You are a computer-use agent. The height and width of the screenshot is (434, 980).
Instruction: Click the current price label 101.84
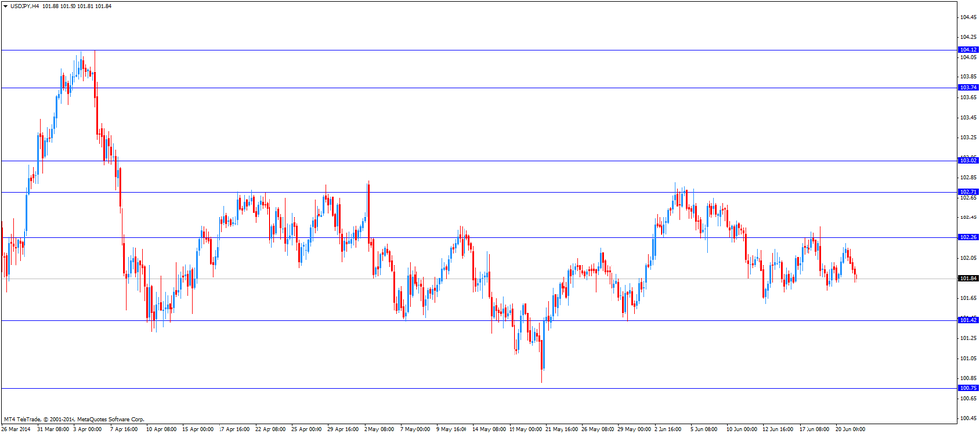pyautogui.click(x=969, y=278)
